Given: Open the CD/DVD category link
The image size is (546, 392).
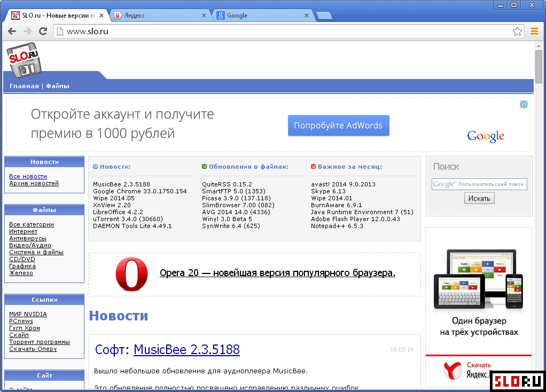Looking at the screenshot, I should (22, 260).
